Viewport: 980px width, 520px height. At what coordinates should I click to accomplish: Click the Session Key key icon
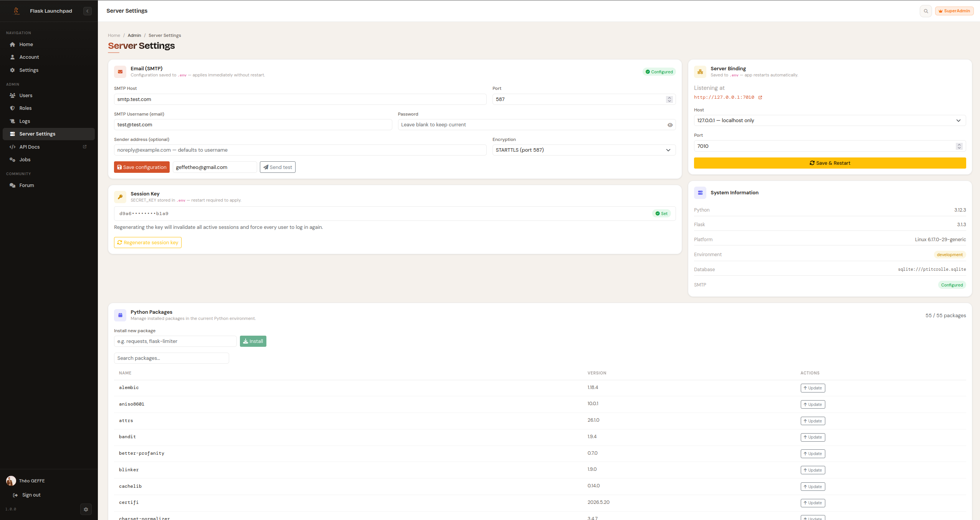(120, 197)
